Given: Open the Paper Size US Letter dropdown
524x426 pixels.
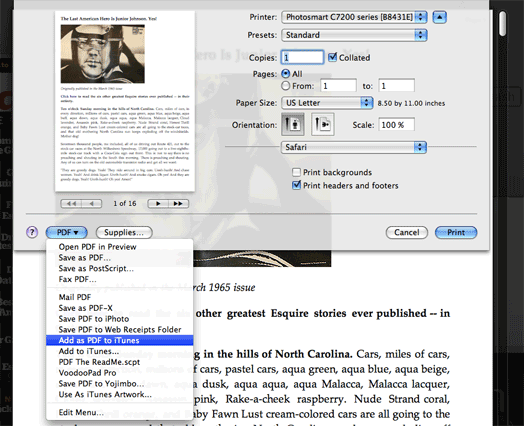Looking at the screenshot, I should [327, 103].
